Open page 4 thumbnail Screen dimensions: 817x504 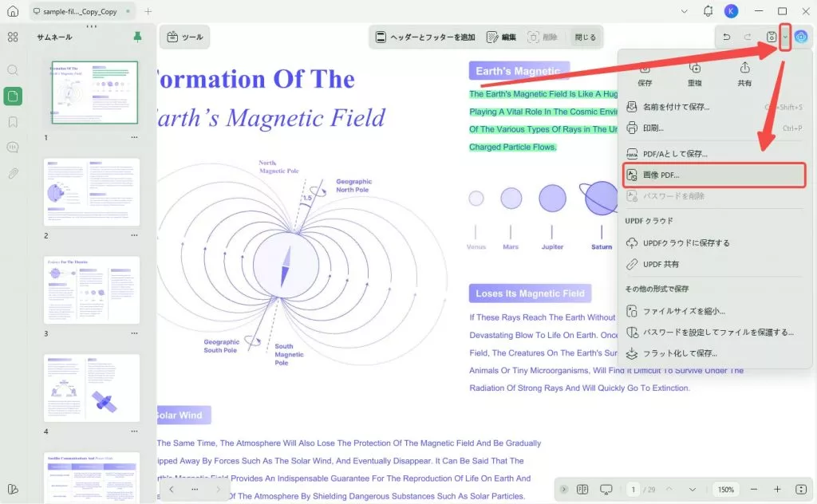92,388
